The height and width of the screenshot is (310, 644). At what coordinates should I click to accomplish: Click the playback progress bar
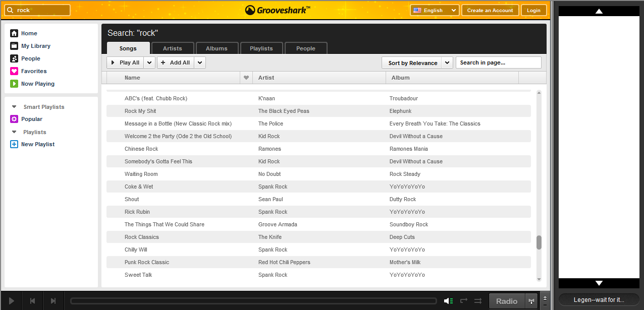[253, 301]
